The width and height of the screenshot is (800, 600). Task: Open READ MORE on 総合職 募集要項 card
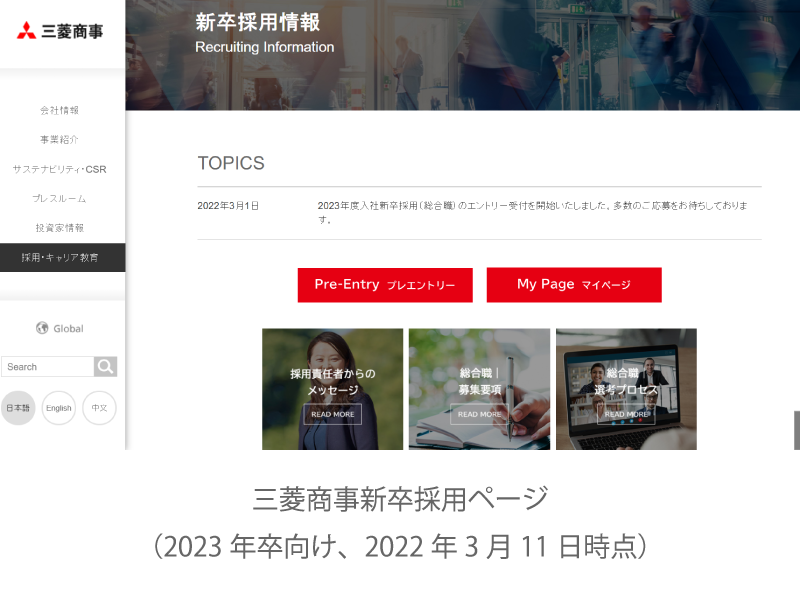click(x=480, y=414)
